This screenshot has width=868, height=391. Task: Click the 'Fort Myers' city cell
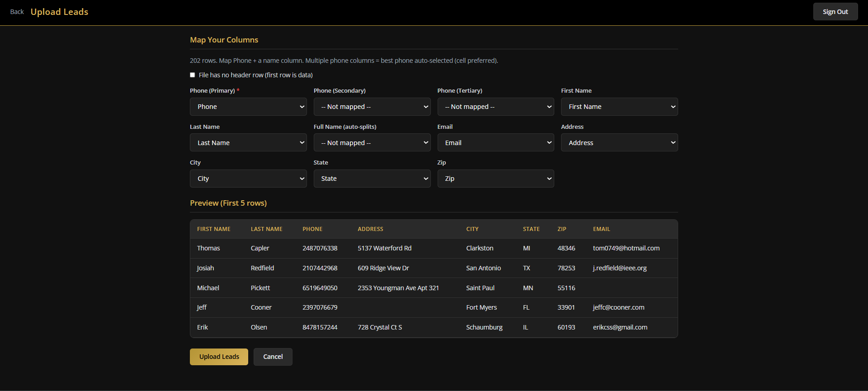point(481,307)
